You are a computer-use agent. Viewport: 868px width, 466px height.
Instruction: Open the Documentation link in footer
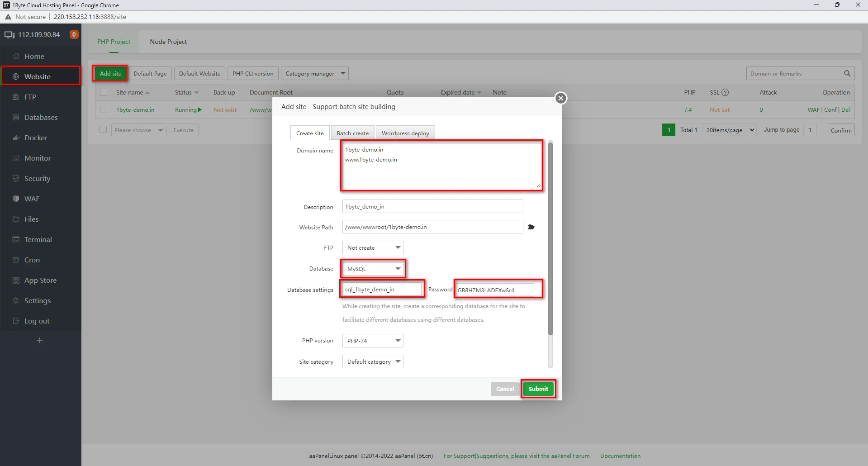point(620,456)
